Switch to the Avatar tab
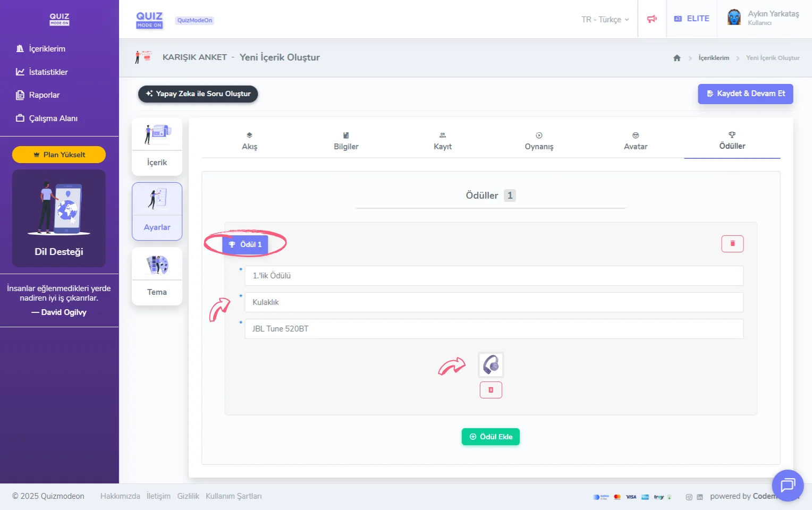812x510 pixels. coord(635,141)
